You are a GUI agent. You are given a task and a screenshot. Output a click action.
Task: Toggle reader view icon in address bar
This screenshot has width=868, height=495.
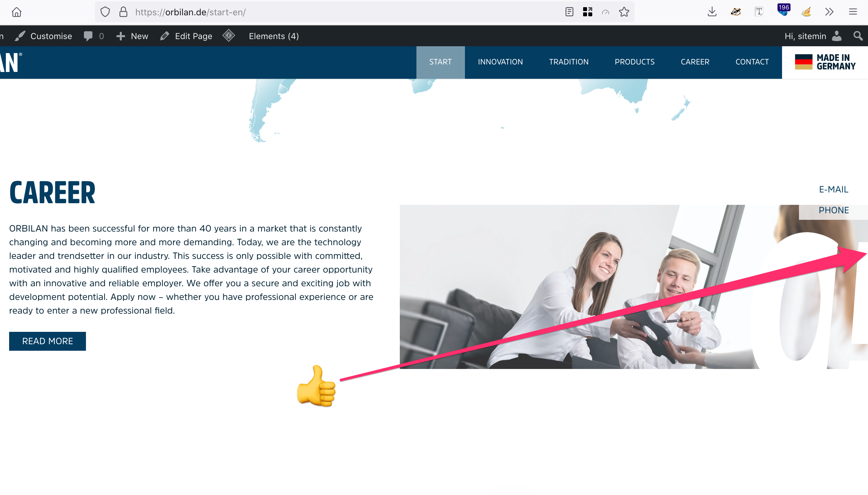[569, 12]
